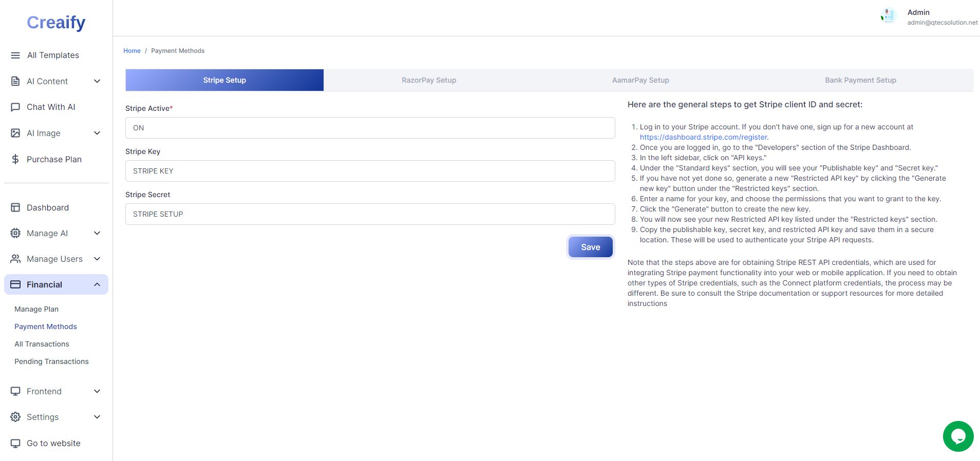Open the green chat support bubble
Viewport: 980px width, 461px height.
(958, 436)
